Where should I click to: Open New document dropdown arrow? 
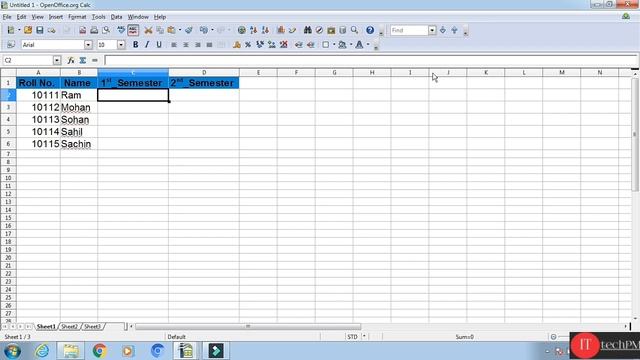19,30
